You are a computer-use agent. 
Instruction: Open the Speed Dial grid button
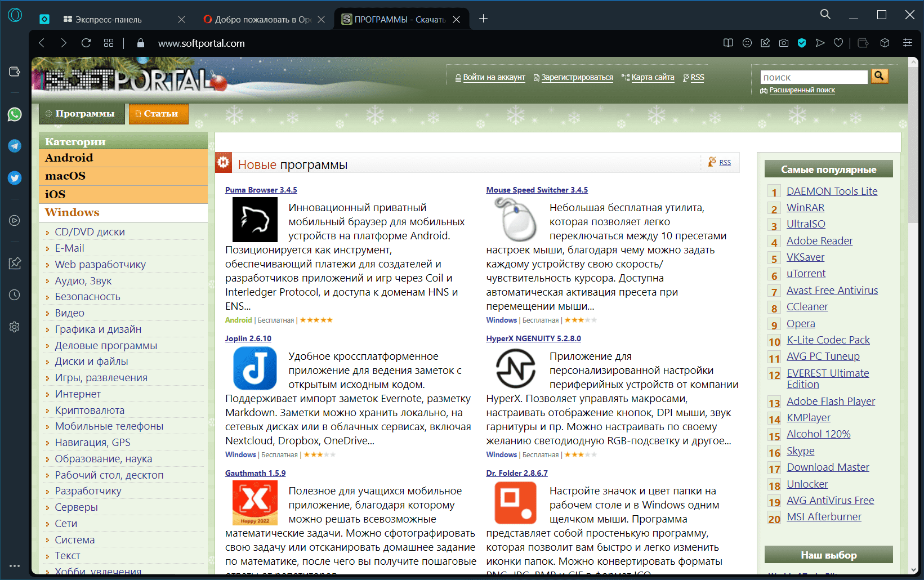(x=109, y=43)
